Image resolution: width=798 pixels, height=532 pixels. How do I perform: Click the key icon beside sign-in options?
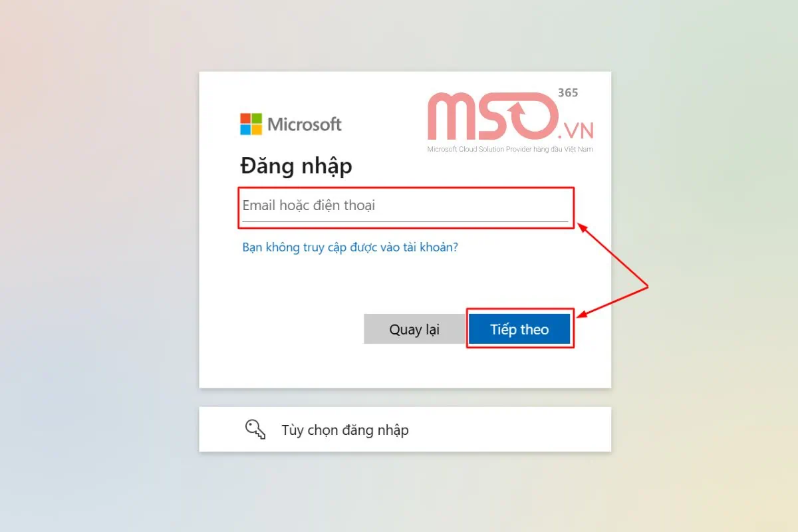[255, 430]
